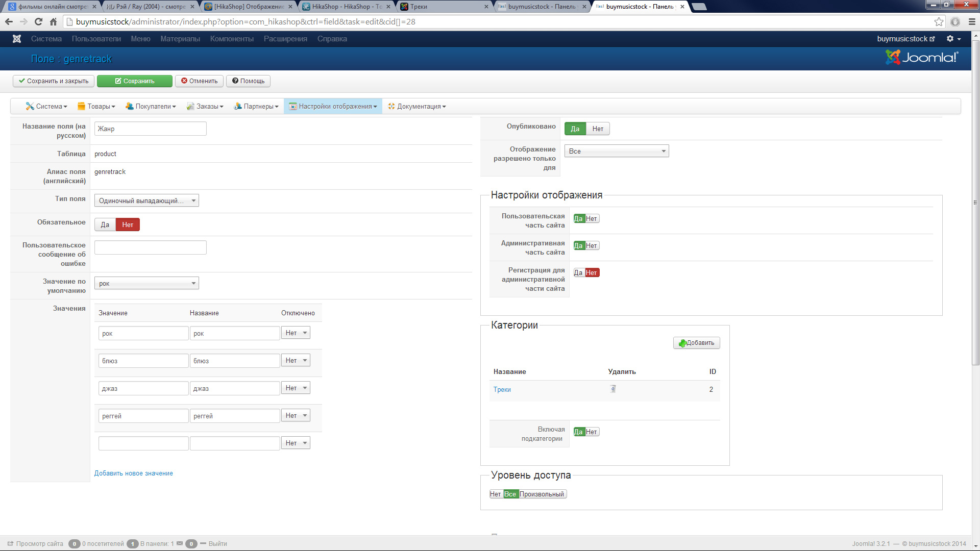This screenshot has height=551, width=980.
Task: Click Сохранить и закрыть button
Action: coord(54,81)
